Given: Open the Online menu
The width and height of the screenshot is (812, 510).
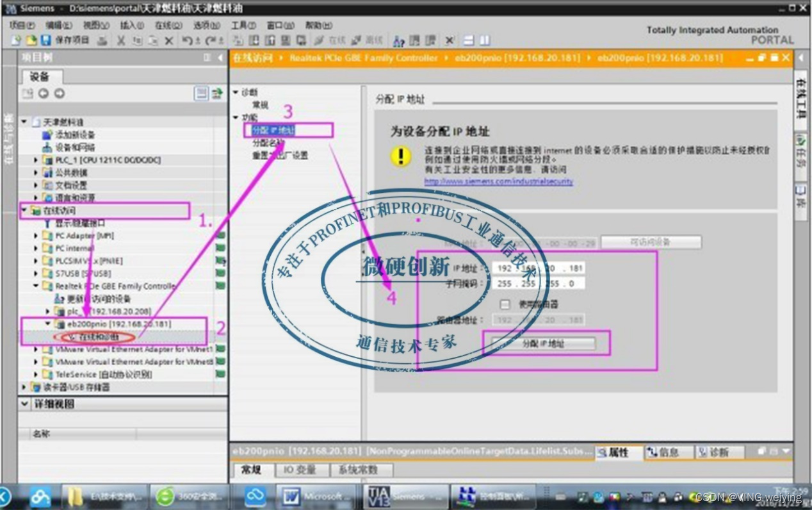Looking at the screenshot, I should tap(169, 25).
